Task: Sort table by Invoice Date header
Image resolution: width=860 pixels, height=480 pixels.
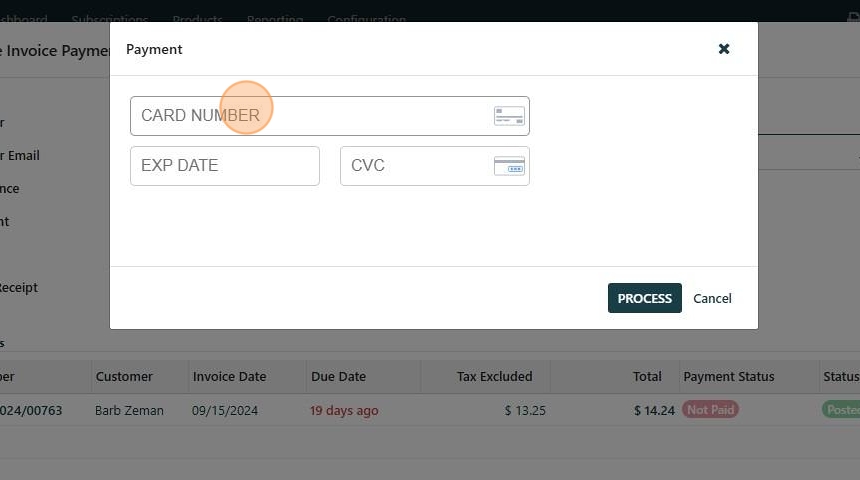Action: (229, 377)
